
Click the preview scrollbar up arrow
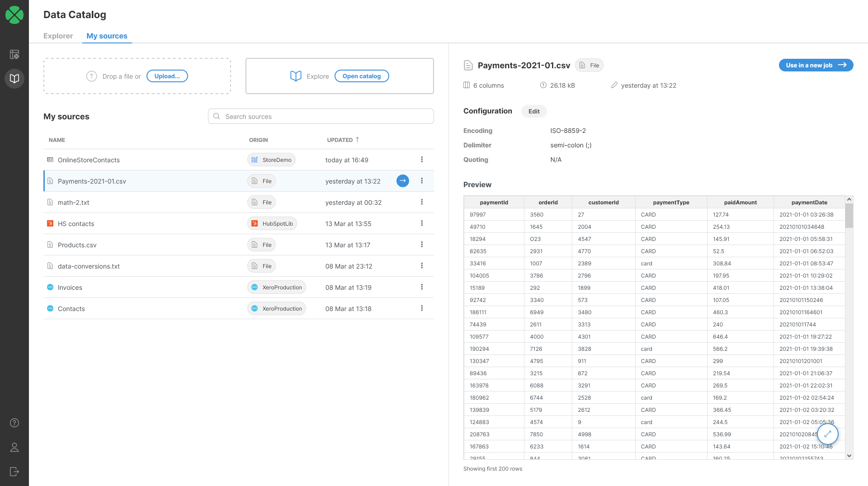[x=849, y=199]
